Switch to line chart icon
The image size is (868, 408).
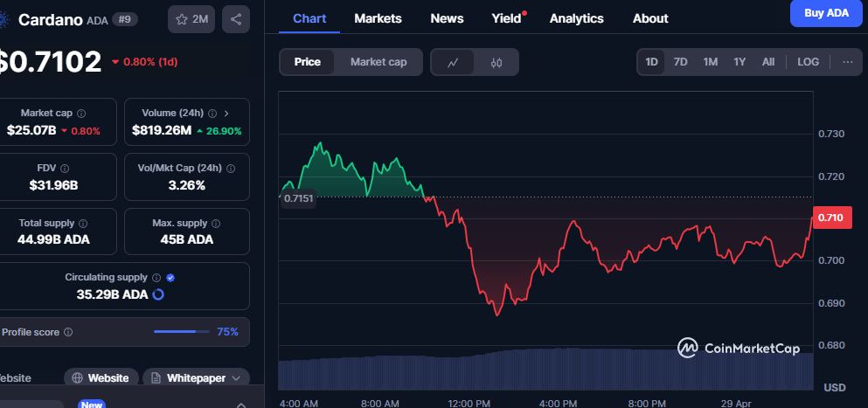453,62
